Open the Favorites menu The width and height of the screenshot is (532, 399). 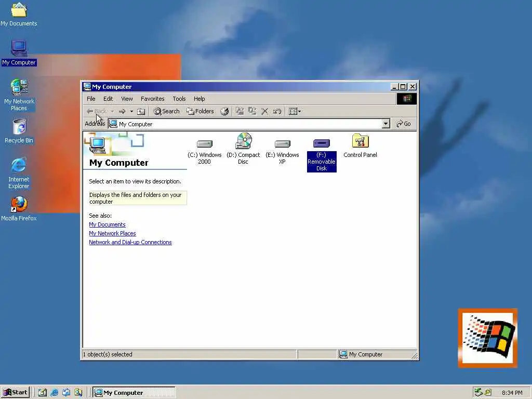click(x=152, y=99)
